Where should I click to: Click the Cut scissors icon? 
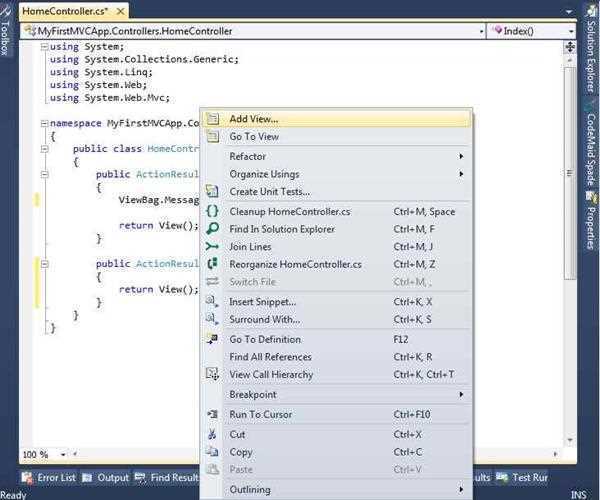pyautogui.click(x=212, y=434)
